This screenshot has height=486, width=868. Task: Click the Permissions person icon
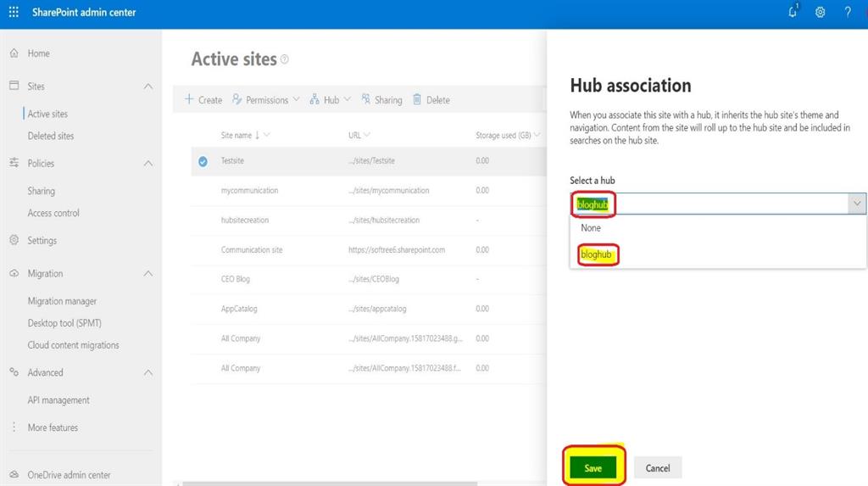(237, 99)
